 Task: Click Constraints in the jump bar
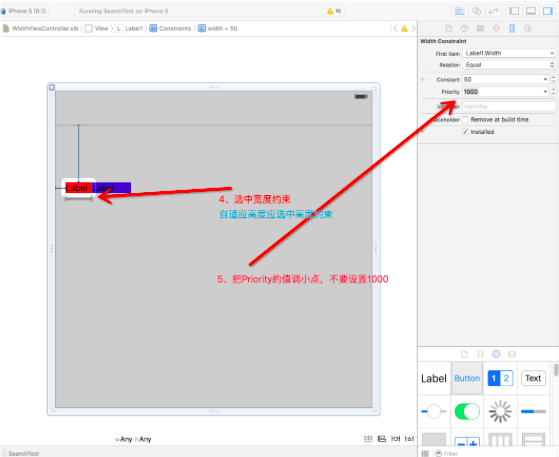pos(170,29)
